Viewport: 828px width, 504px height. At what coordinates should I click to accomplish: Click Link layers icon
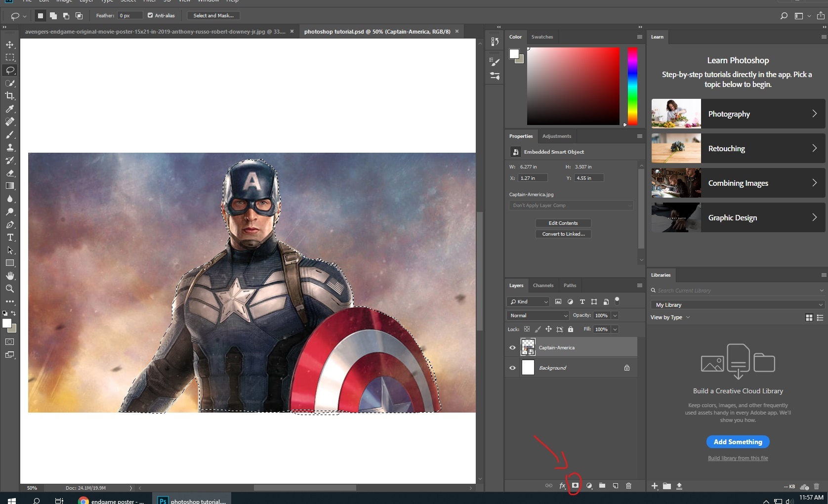(548, 486)
